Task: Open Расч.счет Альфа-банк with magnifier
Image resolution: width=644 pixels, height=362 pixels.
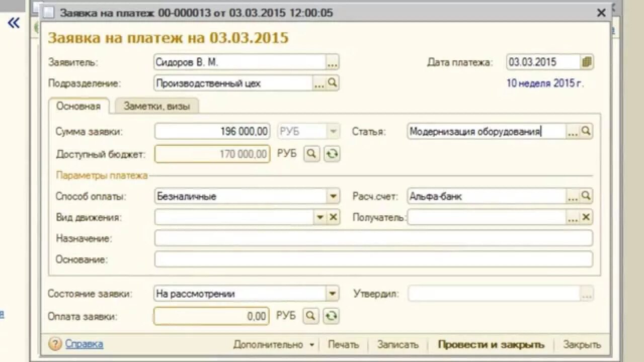Action: [586, 196]
